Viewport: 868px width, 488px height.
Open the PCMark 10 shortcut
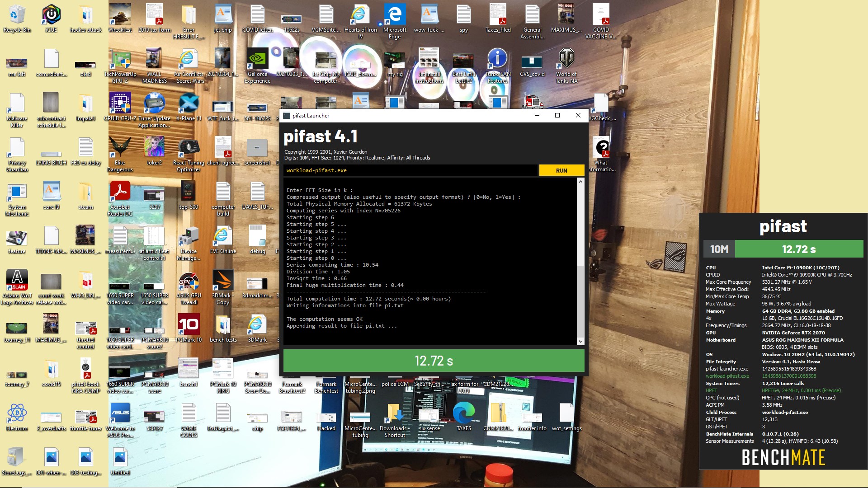(189, 328)
